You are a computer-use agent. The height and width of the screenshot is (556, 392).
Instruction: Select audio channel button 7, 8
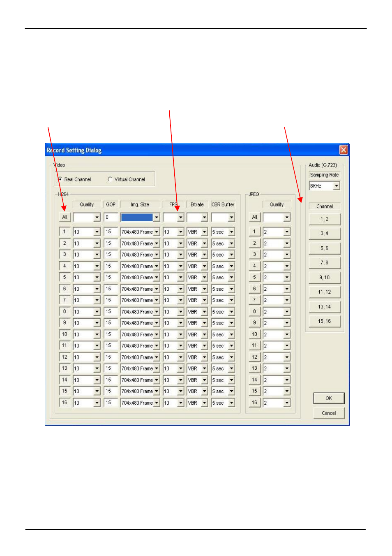324,263
